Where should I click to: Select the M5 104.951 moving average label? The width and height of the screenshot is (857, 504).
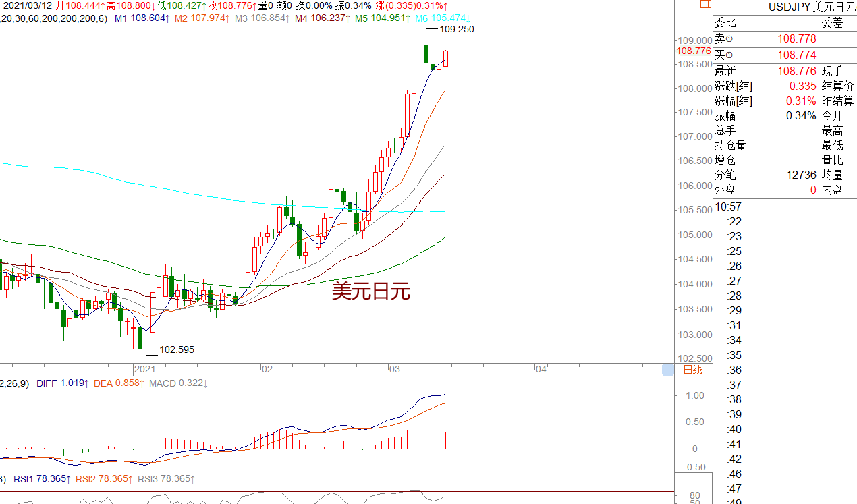point(382,18)
